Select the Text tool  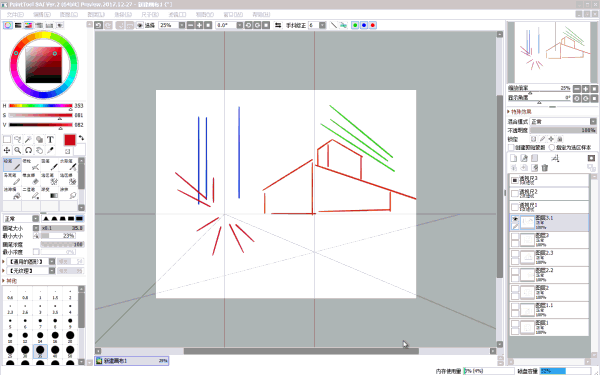click(x=50, y=139)
